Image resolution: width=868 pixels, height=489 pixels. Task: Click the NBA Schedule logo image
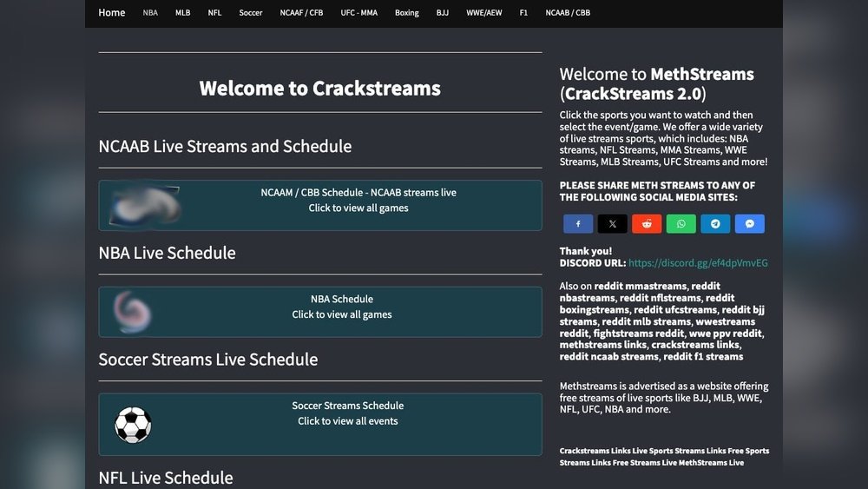[133, 312]
